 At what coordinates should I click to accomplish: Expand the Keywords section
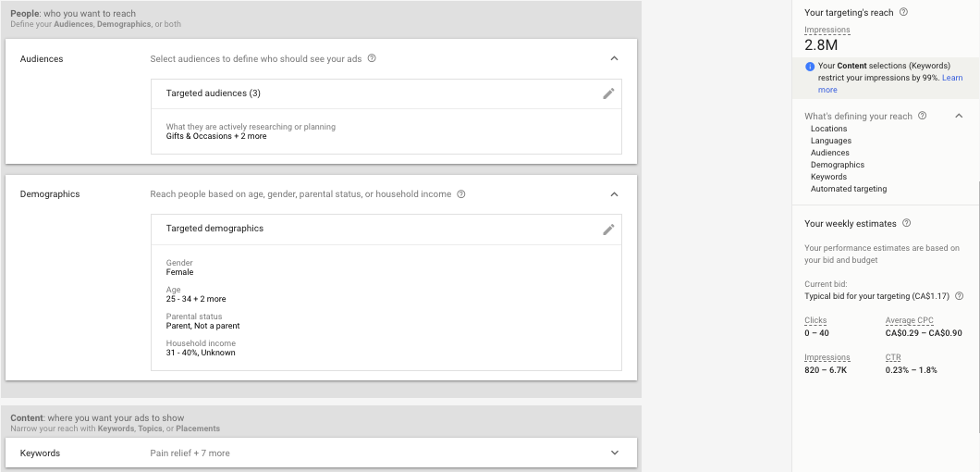pos(614,453)
